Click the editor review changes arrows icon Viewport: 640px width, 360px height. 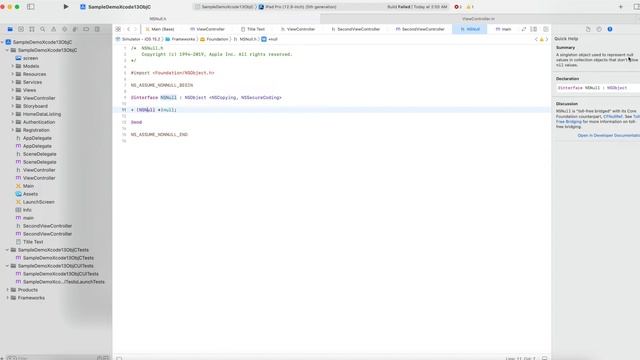[524, 29]
